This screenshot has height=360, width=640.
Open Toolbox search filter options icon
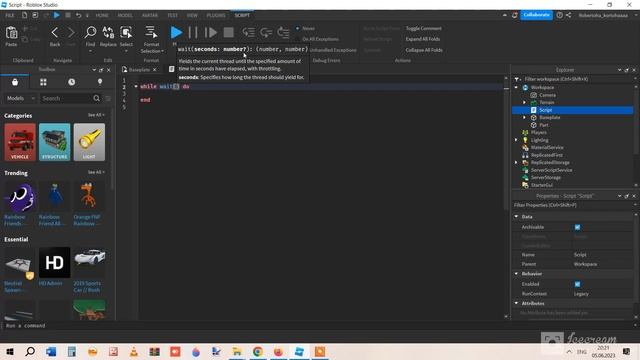(108, 98)
